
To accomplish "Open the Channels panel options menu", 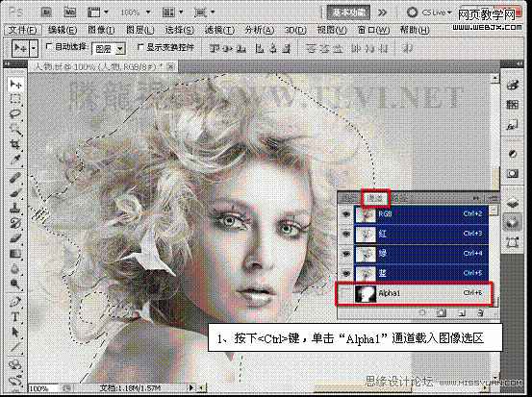I will [492, 198].
